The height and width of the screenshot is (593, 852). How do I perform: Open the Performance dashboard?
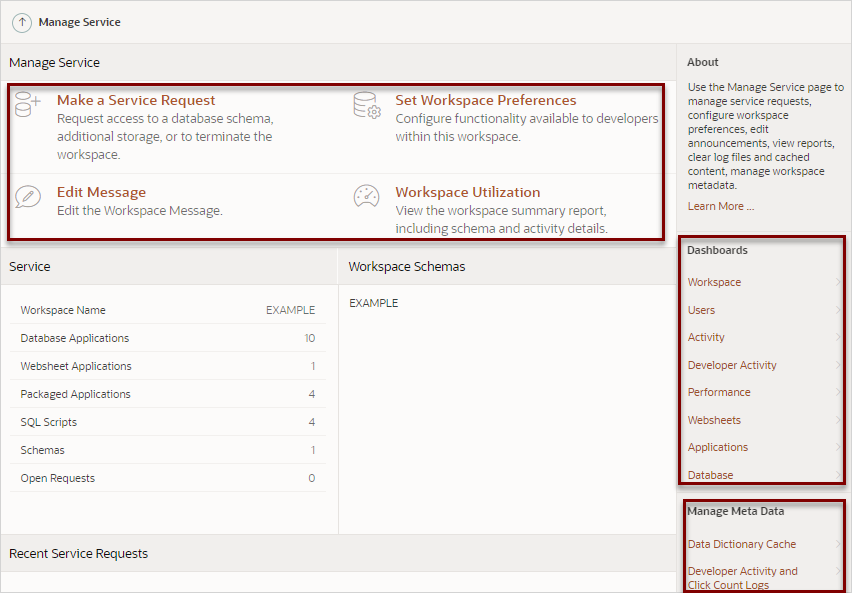(x=719, y=392)
